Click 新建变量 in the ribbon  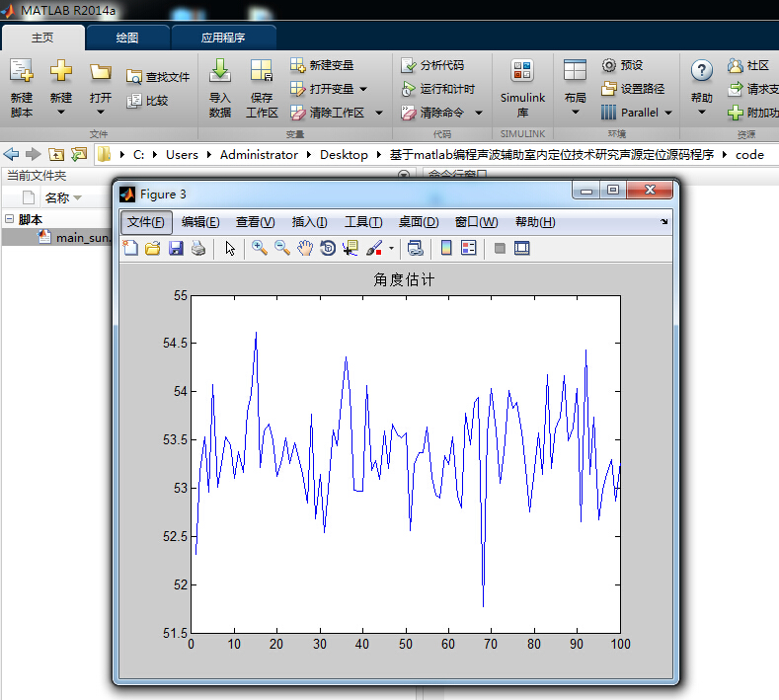pyautogui.click(x=322, y=65)
